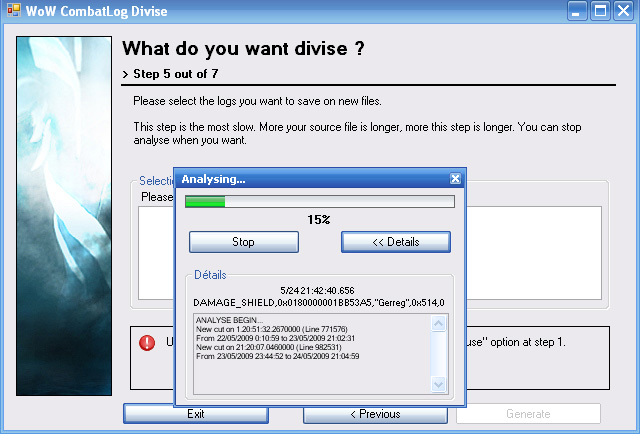Viewport: 640px width, 434px height.
Task: Click the down arrow of the log scrollbar
Action: [438, 385]
